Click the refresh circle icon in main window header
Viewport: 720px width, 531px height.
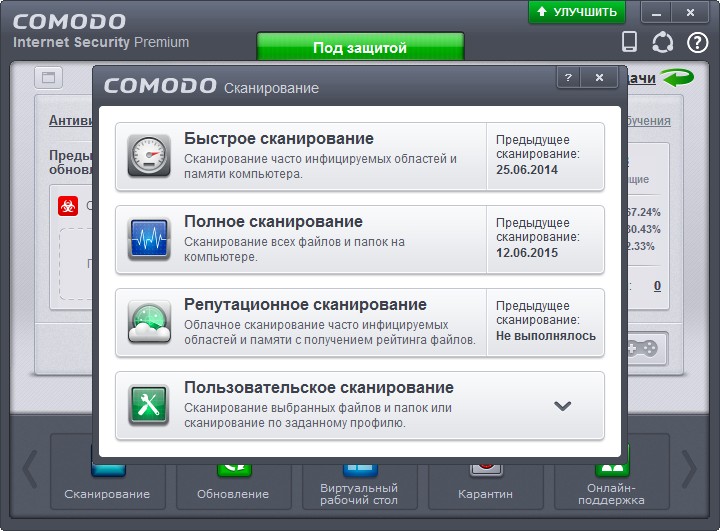[x=663, y=42]
